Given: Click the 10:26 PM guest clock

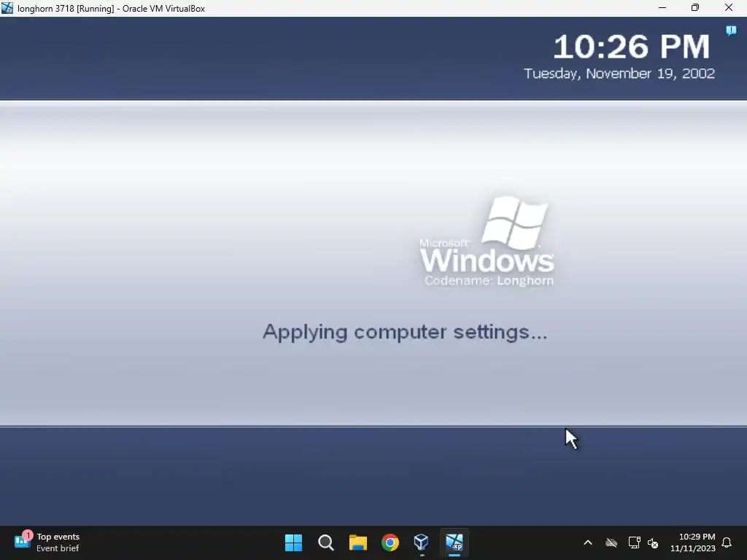Looking at the screenshot, I should pos(631,47).
